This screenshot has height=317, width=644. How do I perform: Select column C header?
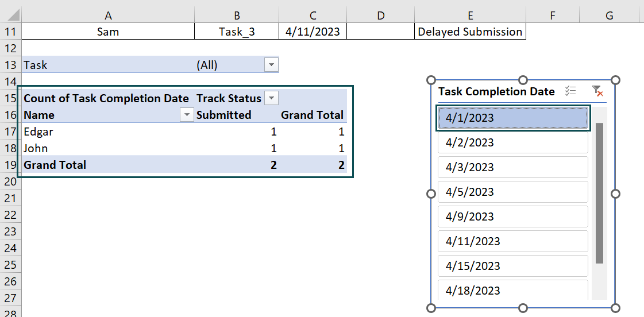pyautogui.click(x=313, y=16)
